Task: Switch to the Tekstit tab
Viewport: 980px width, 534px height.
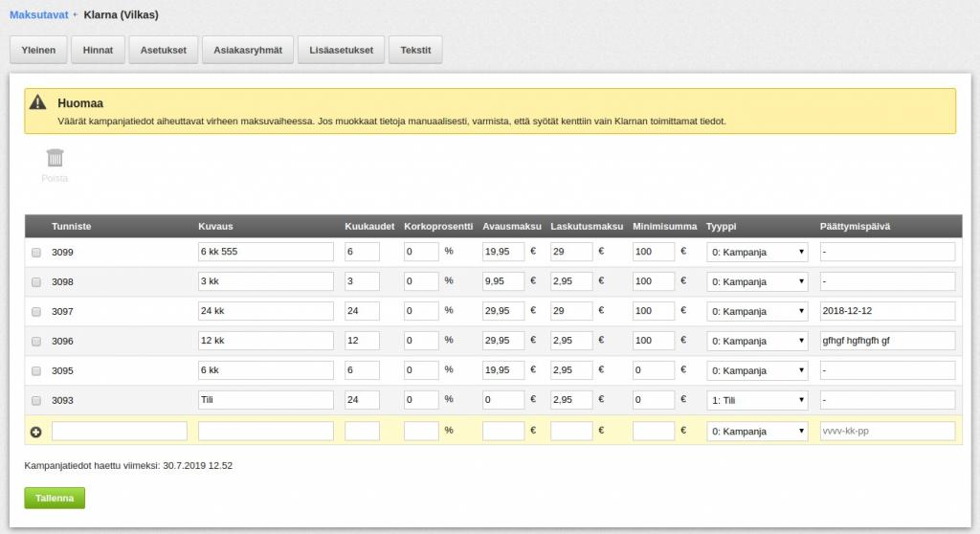Action: [x=415, y=50]
